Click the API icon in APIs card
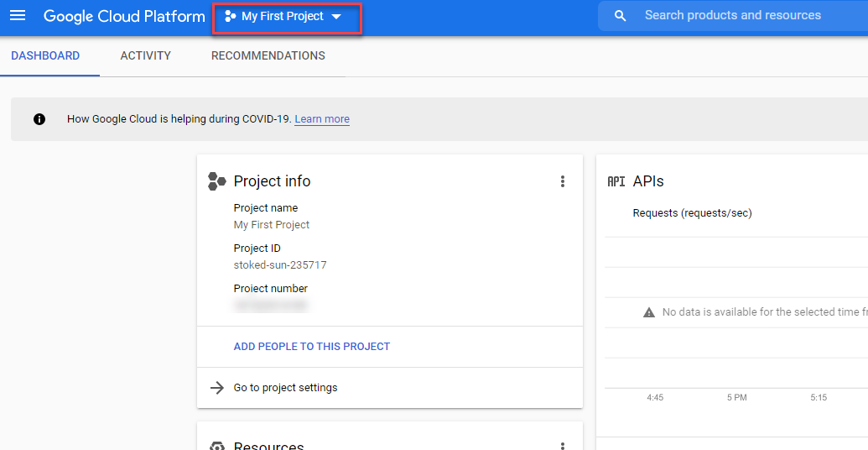This screenshot has width=868, height=450. click(x=616, y=181)
